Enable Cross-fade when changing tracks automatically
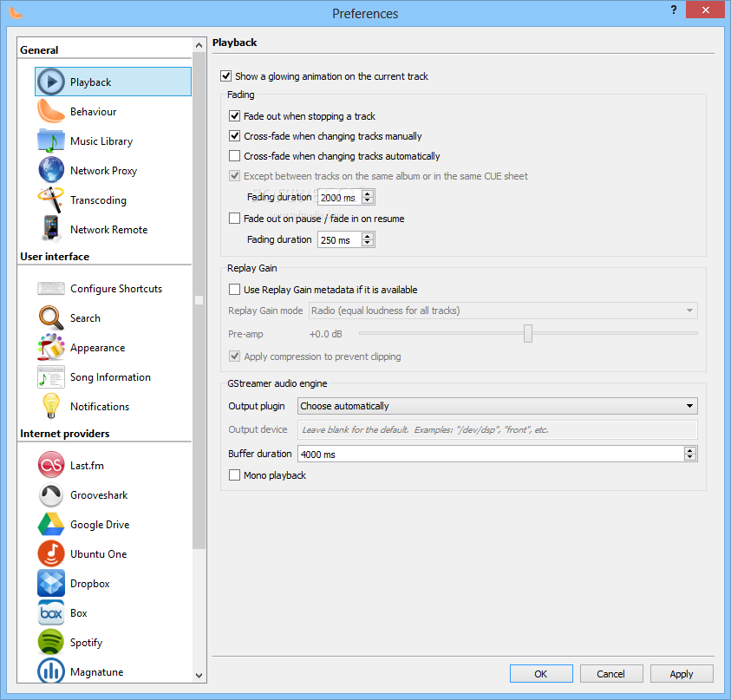Viewport: 731px width, 700px height. (x=234, y=156)
